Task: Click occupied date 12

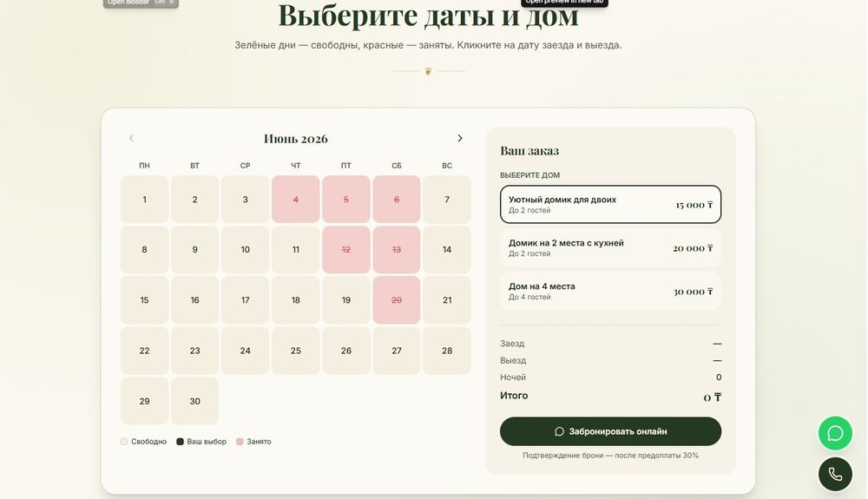Action: pos(346,250)
